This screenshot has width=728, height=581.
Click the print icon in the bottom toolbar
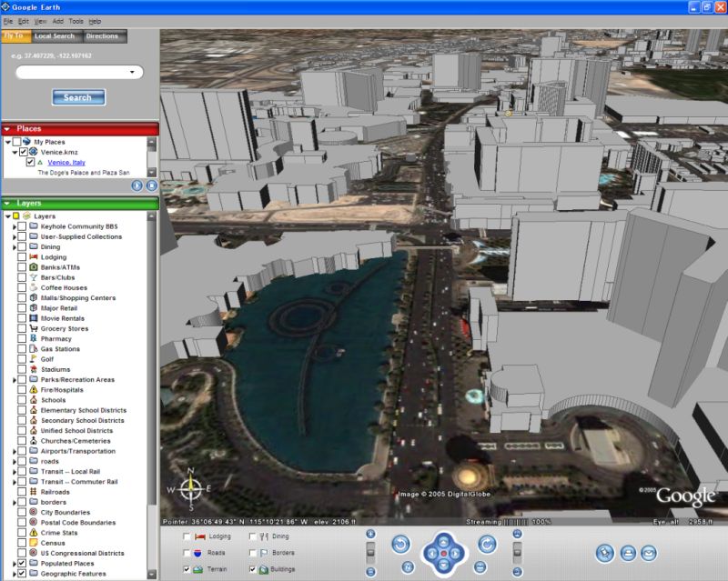627,552
